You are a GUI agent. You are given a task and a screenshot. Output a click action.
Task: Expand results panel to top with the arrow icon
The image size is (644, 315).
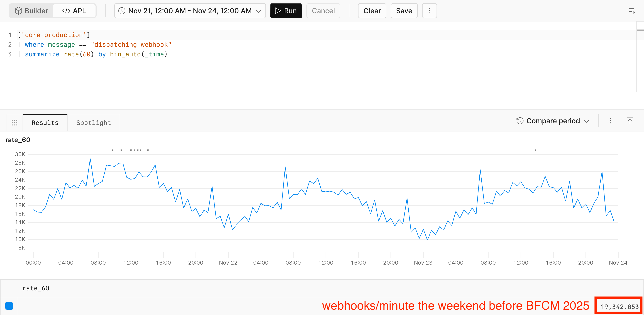(x=630, y=121)
